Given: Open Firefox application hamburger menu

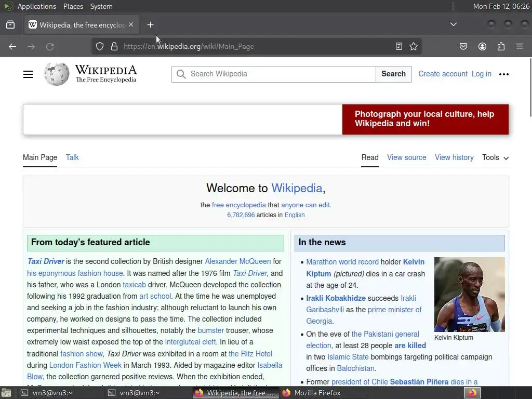Looking at the screenshot, I should point(520,46).
